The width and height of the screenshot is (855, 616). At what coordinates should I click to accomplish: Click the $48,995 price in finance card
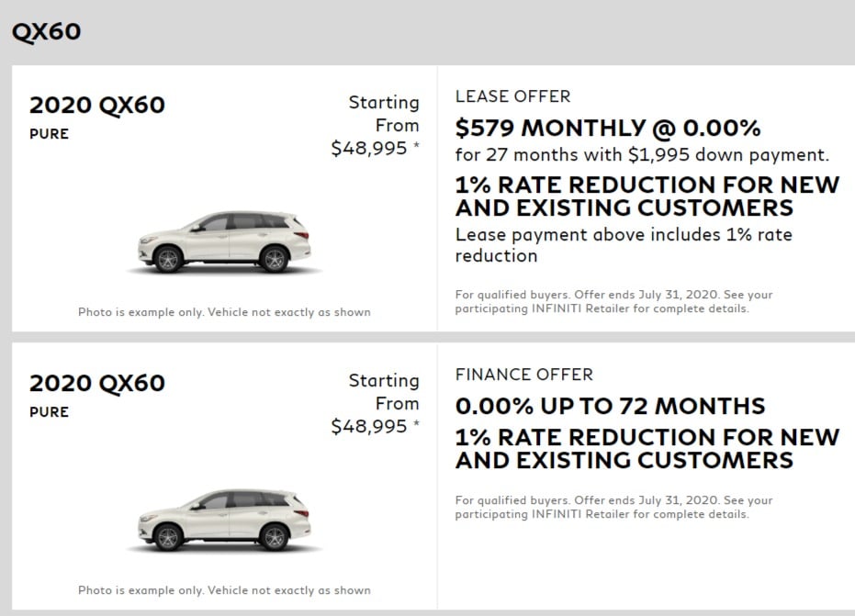369,426
